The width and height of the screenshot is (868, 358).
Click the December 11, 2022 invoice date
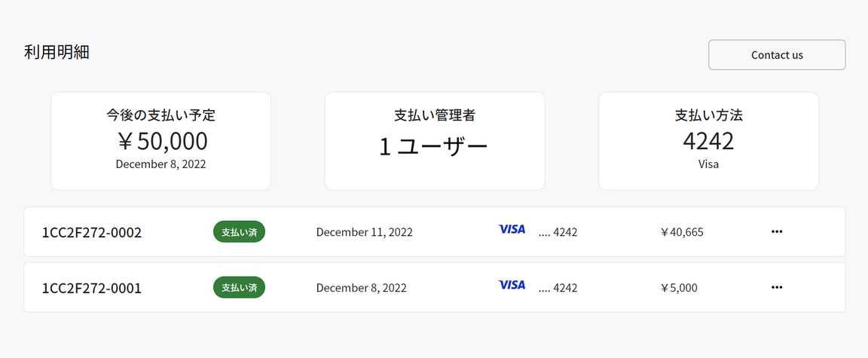click(x=364, y=232)
